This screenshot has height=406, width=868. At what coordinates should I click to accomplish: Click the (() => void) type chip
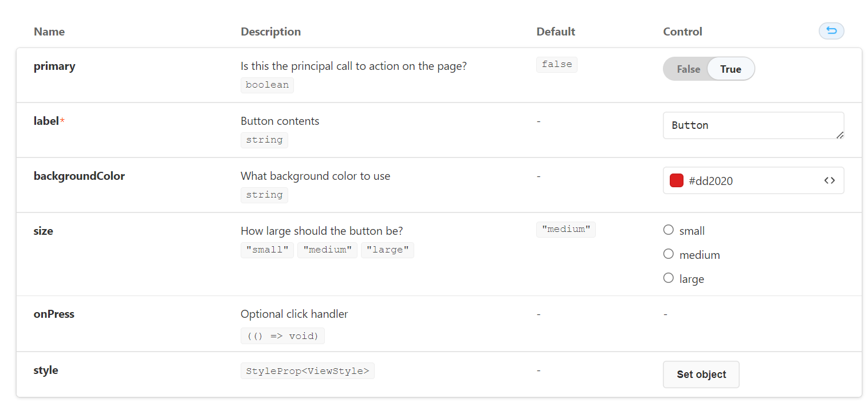click(282, 336)
